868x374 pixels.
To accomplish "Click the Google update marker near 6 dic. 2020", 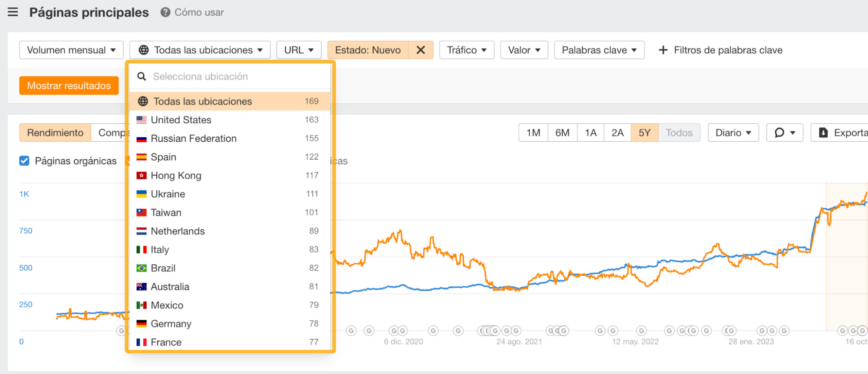I will [x=403, y=331].
